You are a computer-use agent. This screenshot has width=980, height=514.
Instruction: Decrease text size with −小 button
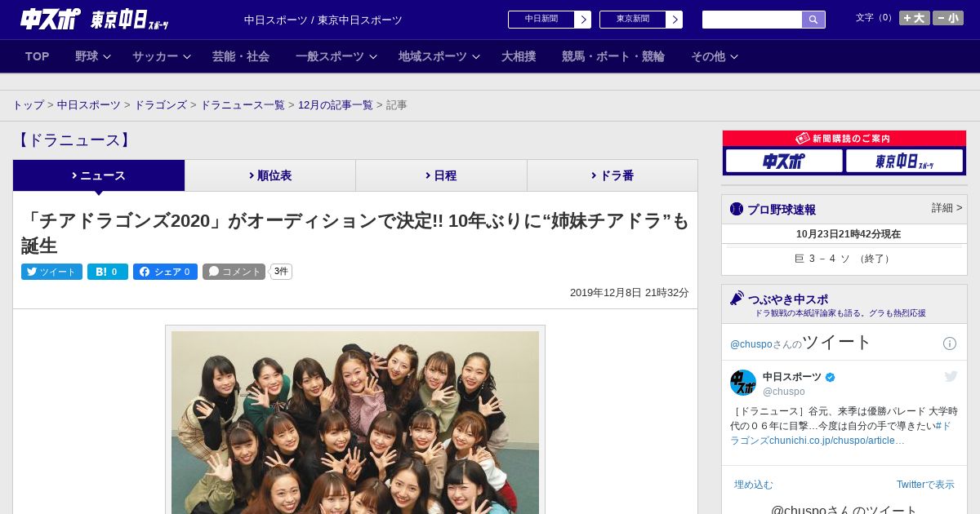948,18
